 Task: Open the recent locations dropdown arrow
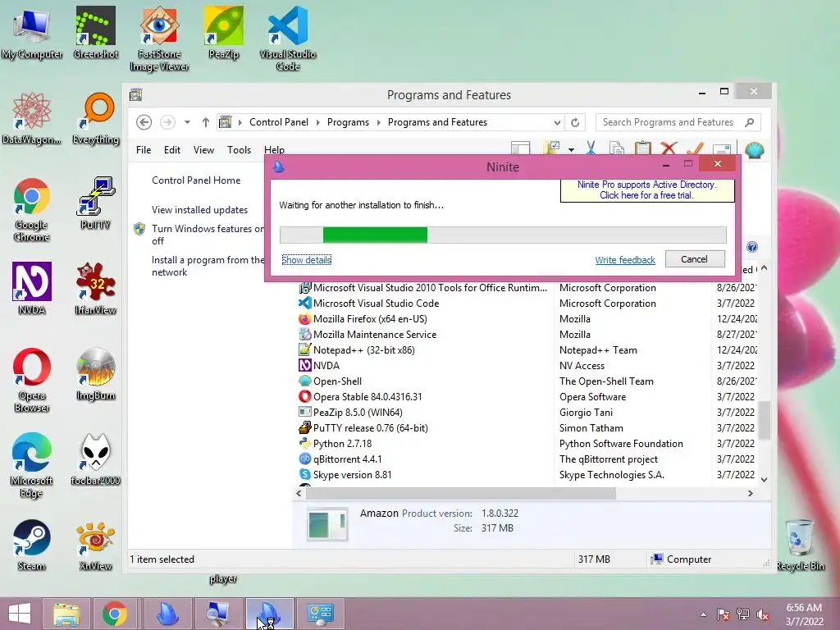[x=187, y=122]
